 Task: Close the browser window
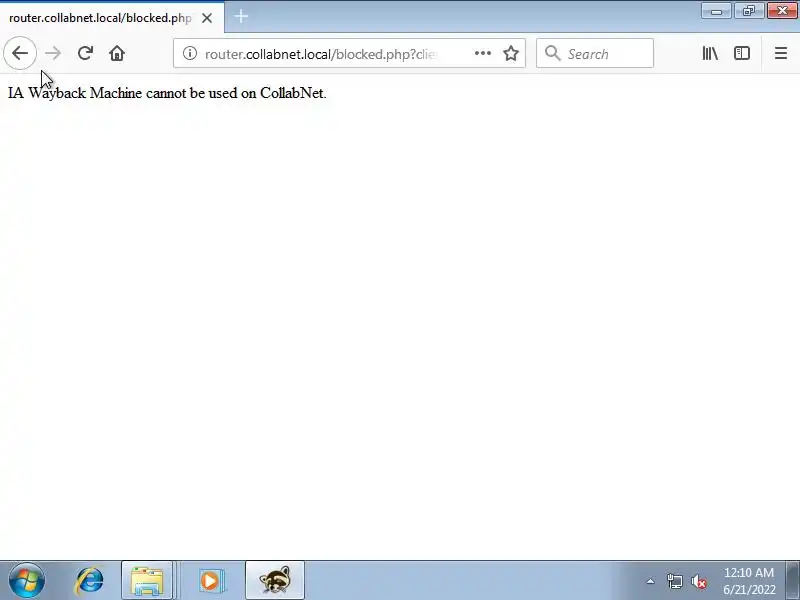point(782,11)
